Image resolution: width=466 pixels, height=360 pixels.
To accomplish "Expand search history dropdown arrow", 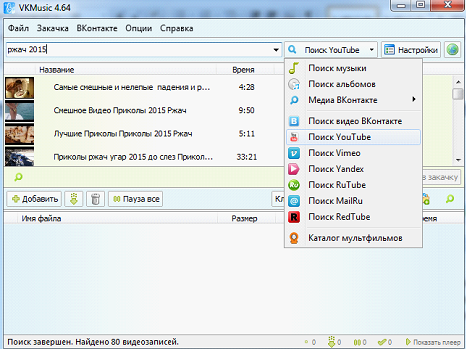I will tap(276, 50).
